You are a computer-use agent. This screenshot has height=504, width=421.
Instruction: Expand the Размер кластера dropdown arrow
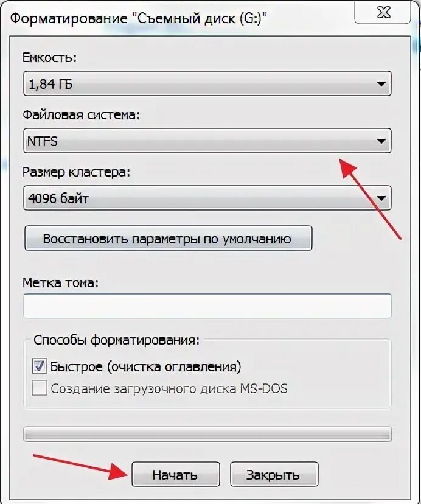[x=381, y=198]
